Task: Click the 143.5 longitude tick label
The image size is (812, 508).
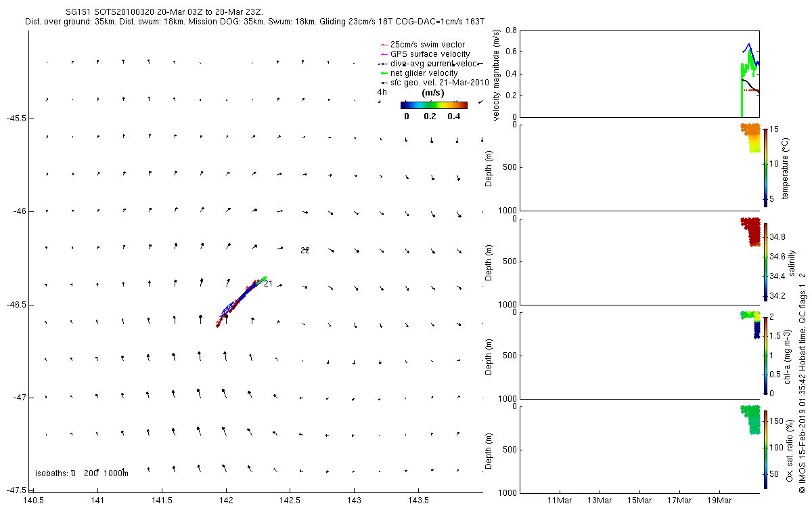Action: pyautogui.click(x=418, y=501)
